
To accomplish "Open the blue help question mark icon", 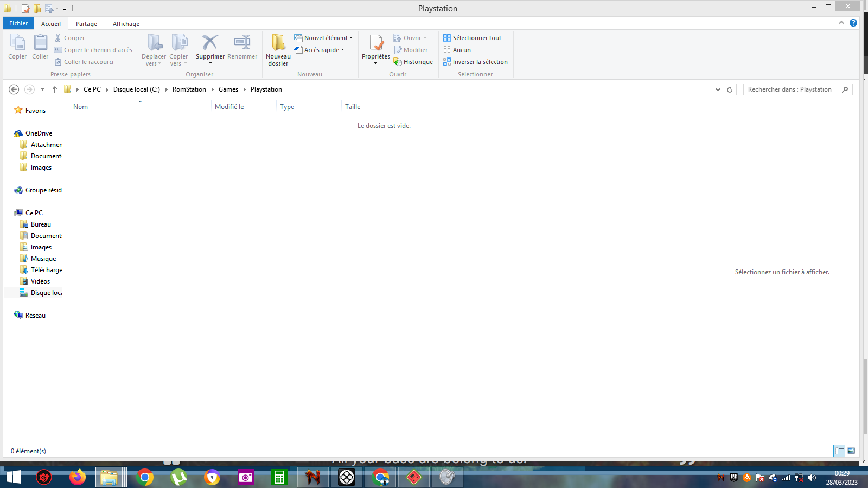I will tap(853, 23).
